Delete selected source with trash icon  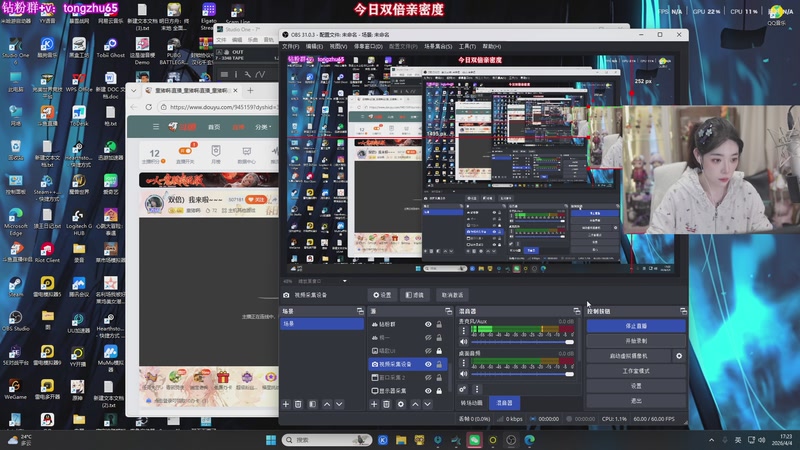(x=387, y=404)
